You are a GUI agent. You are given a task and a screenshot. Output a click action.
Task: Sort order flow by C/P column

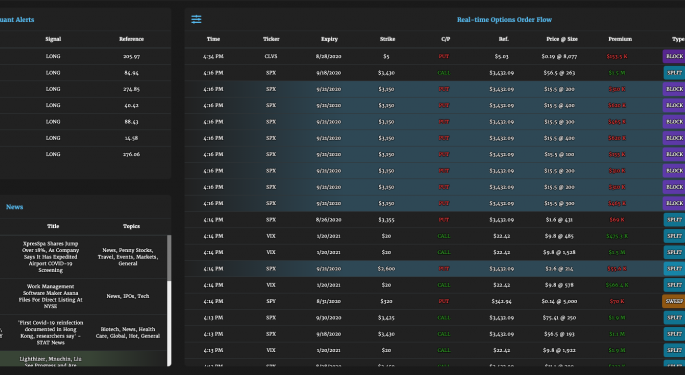tap(445, 39)
